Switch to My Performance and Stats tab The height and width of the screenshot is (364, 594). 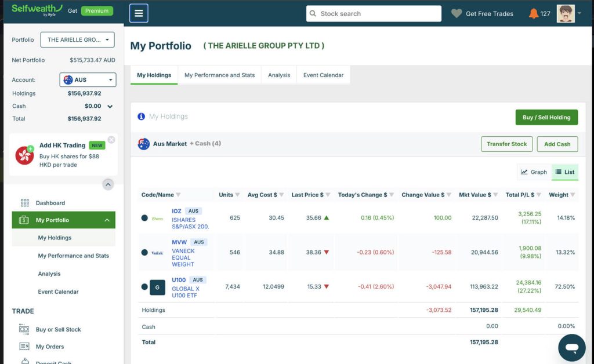(x=219, y=75)
